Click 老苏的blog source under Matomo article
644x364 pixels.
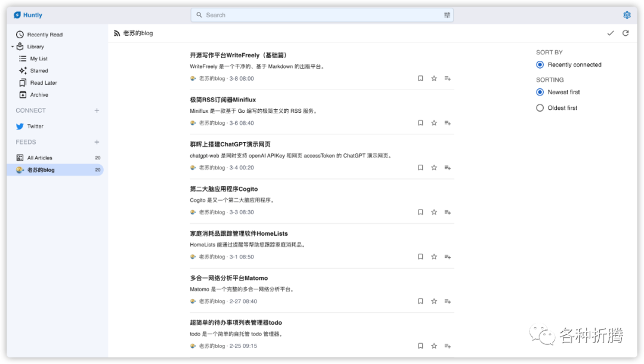(x=212, y=301)
